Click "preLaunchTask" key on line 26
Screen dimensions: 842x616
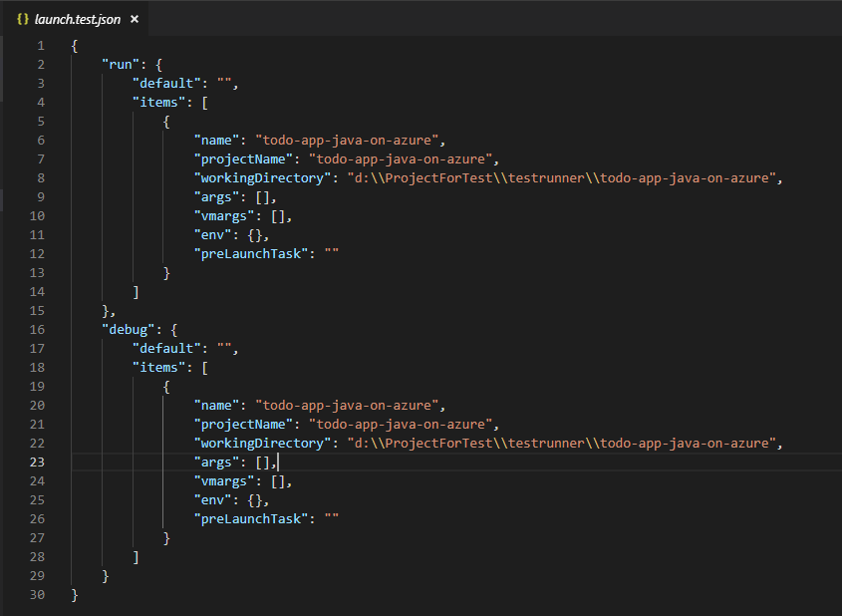pos(251,518)
